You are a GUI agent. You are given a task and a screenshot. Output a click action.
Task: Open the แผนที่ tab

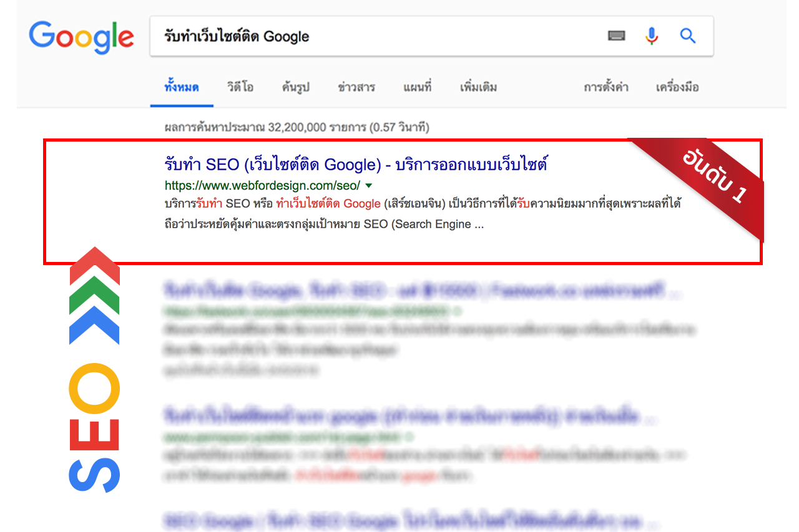tap(418, 87)
